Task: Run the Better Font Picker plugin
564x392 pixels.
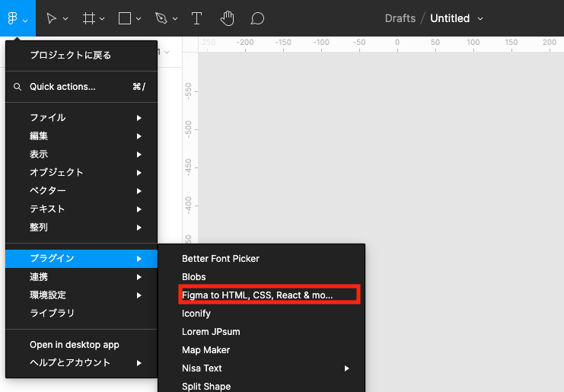Action: [262, 259]
